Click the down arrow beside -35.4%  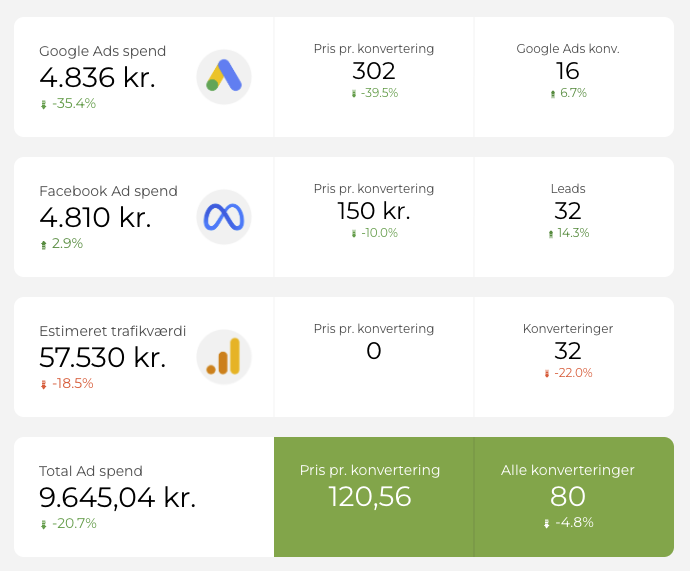(44, 104)
